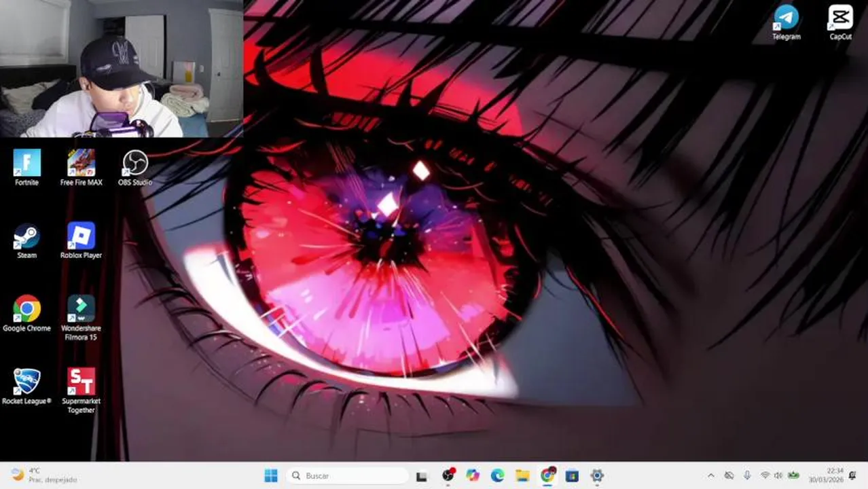Open notifications bell in taskbar

pos(852,475)
